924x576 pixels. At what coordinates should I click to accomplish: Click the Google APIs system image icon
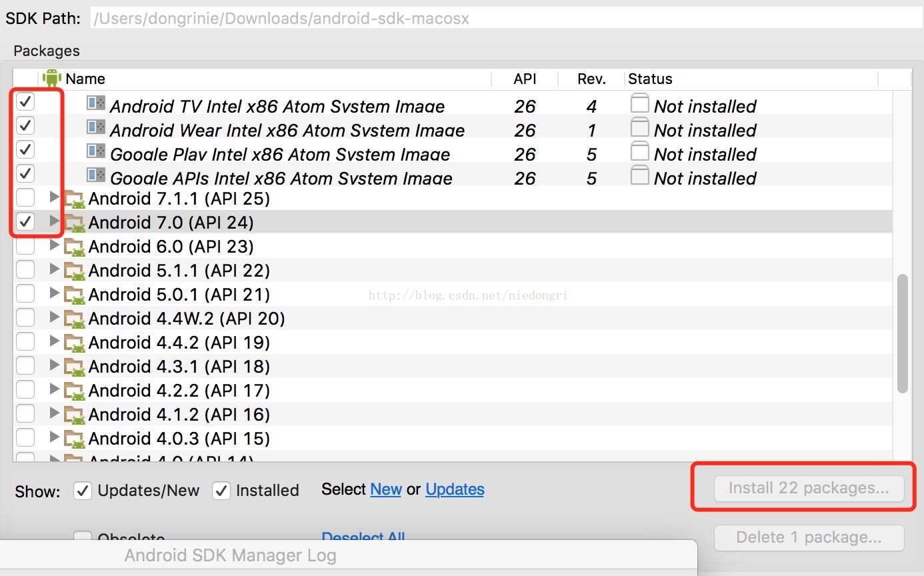96,175
